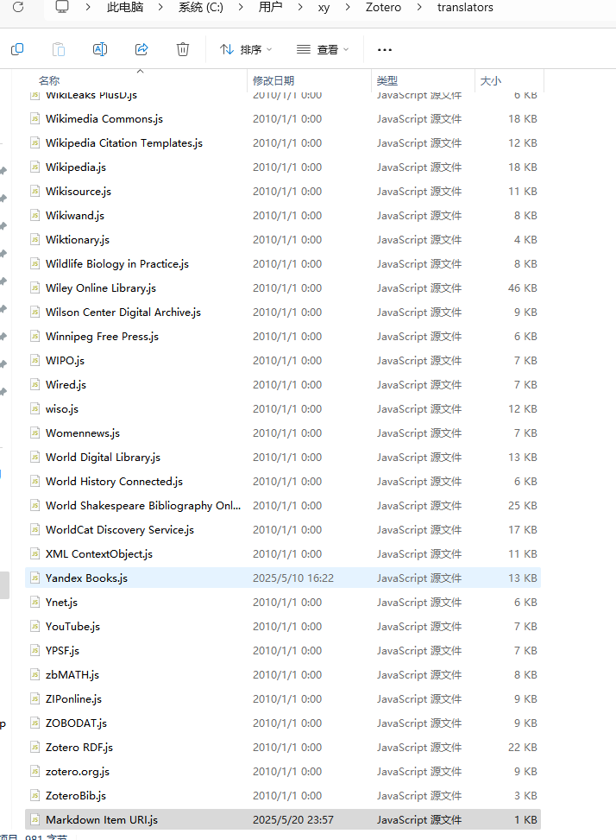This screenshot has height=840, width=616.
Task: Go to xy folder in the breadcrumb
Action: pos(324,8)
